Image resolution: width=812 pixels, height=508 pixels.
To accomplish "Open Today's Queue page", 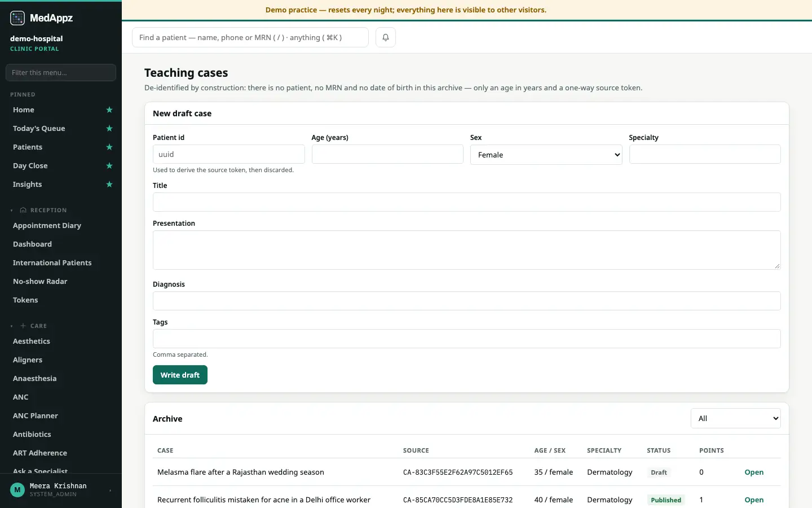I will (x=39, y=129).
